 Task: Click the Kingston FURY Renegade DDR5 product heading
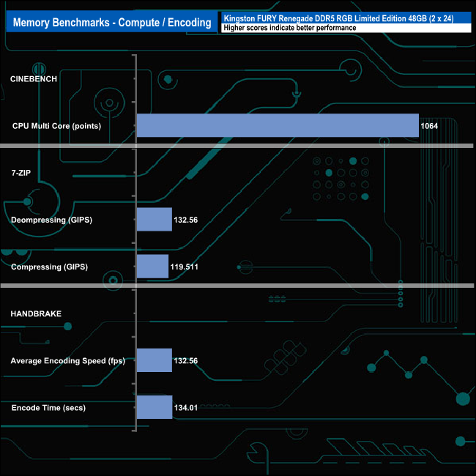click(x=338, y=18)
